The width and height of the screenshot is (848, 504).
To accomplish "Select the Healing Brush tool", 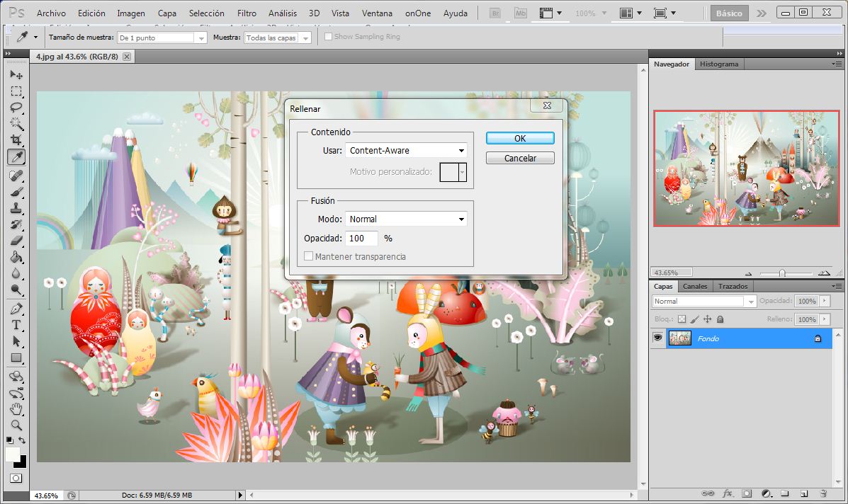I will [x=16, y=176].
